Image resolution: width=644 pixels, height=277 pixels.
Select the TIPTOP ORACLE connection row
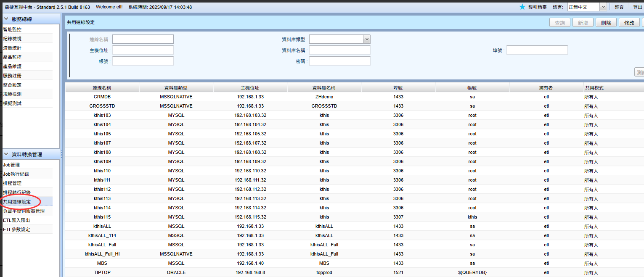pyautogui.click(x=102, y=272)
